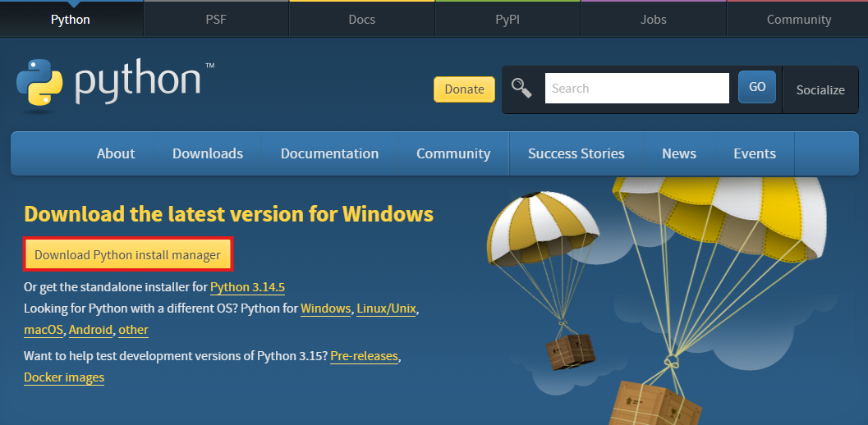
Task: Click the GO search button
Action: 757,87
